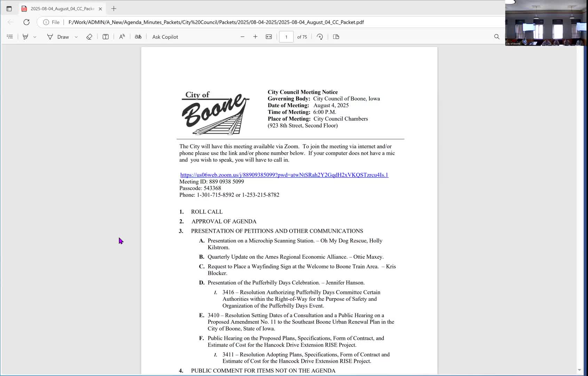Open the Zoom meeting hyperlink
The height and width of the screenshot is (376, 588).
click(284, 175)
